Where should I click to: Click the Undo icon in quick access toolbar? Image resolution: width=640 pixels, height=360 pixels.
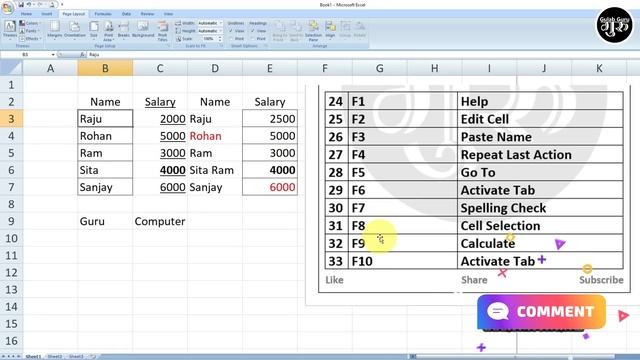(x=29, y=4)
